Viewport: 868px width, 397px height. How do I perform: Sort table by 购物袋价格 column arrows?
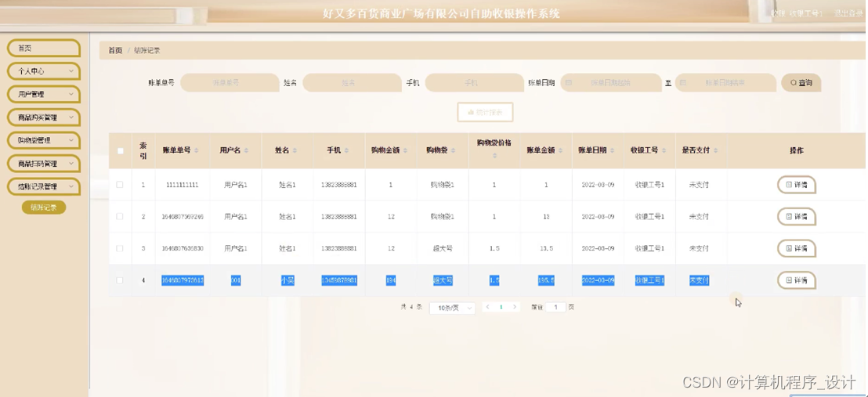(494, 156)
